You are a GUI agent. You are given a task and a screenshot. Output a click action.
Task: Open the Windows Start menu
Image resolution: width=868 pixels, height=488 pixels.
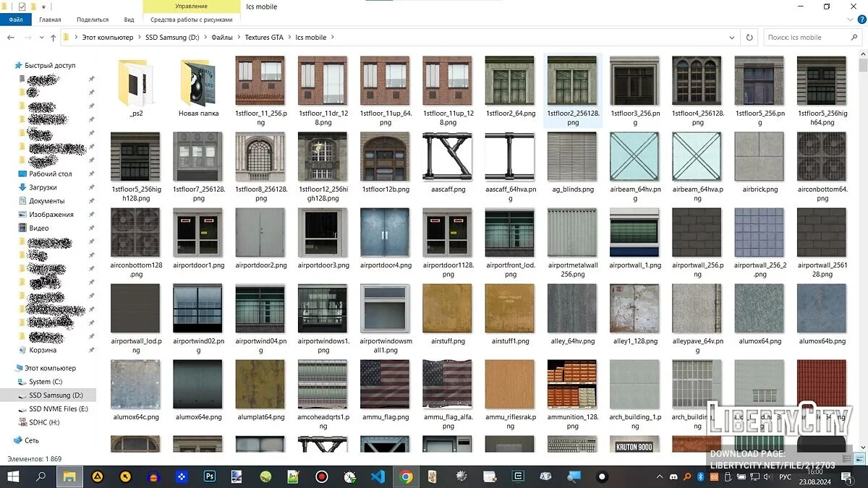[12, 476]
